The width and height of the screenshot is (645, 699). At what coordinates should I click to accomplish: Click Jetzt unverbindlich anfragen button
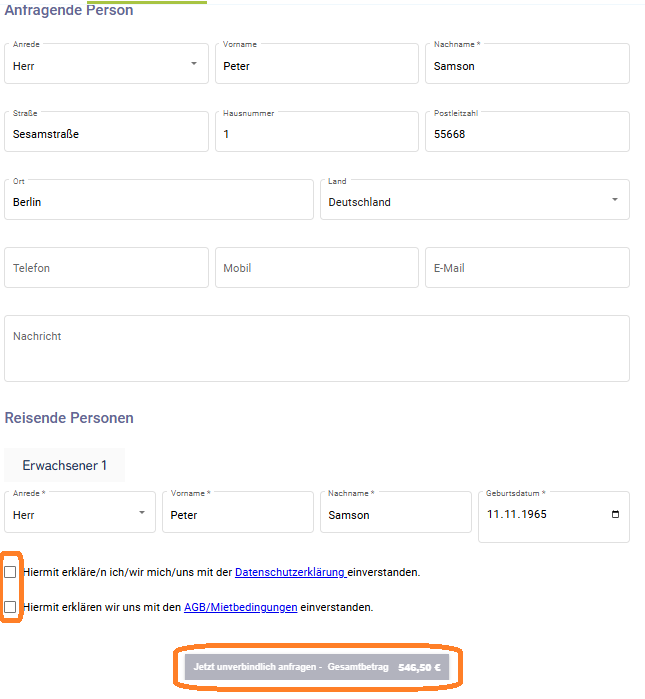click(x=317, y=667)
